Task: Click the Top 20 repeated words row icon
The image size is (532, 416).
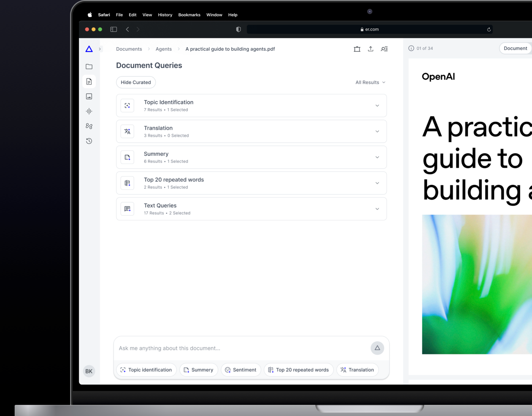Action: [x=127, y=183]
